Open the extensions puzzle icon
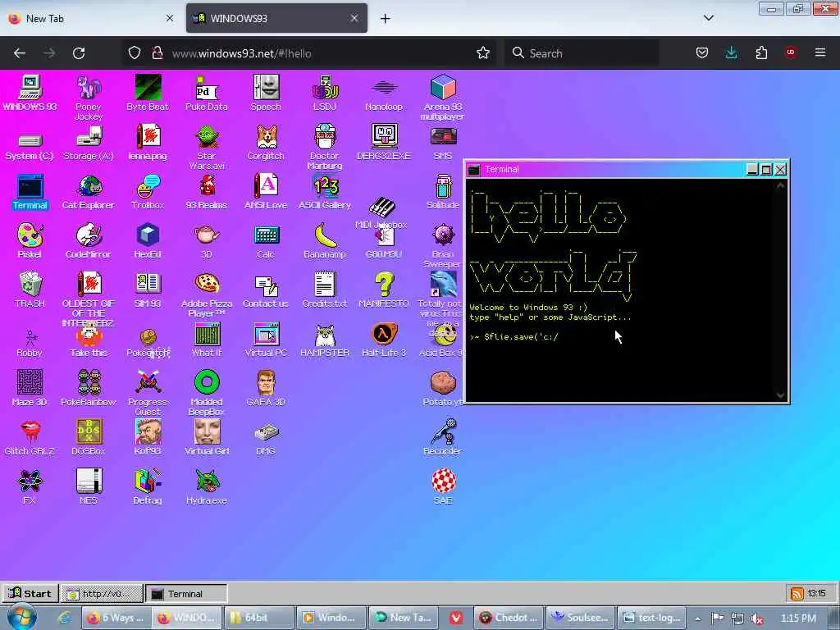Viewport: 840px width, 630px height. (x=761, y=53)
